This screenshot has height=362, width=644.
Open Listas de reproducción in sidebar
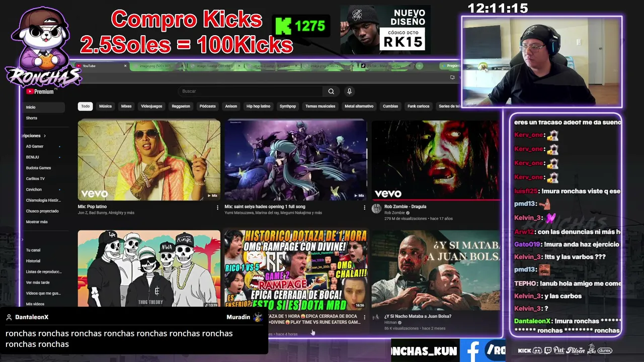[43, 271]
